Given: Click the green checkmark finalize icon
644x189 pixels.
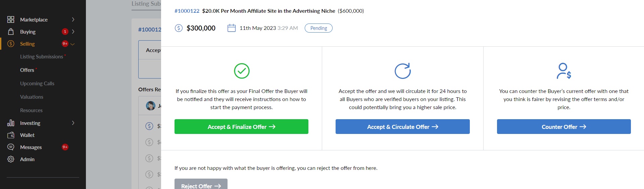Looking at the screenshot, I should click(242, 71).
